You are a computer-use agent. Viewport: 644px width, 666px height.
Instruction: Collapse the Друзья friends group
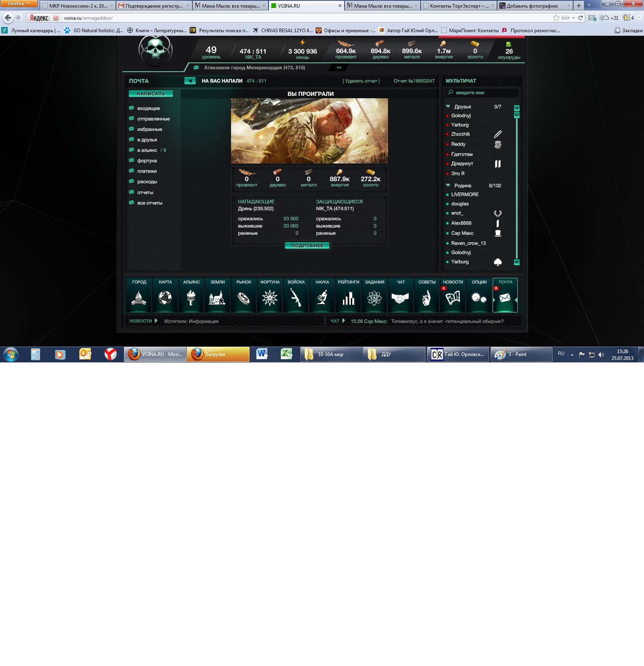point(448,107)
